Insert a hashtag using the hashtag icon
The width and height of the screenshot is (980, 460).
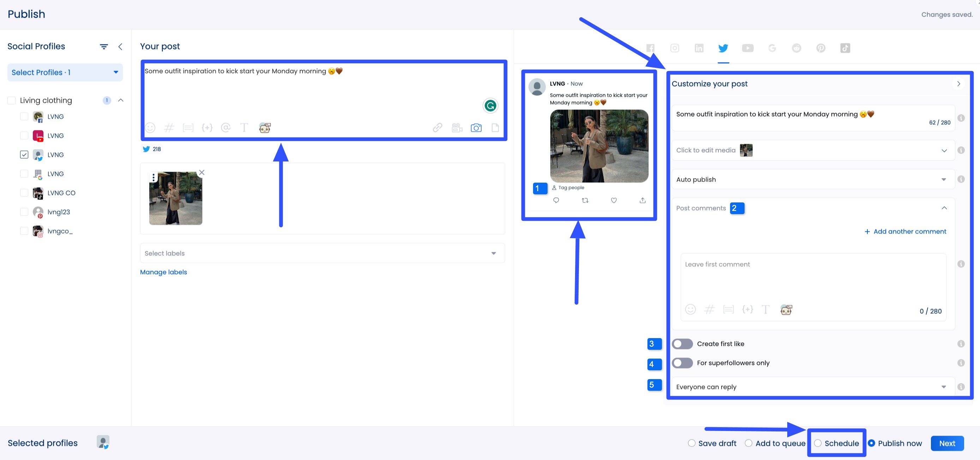169,128
